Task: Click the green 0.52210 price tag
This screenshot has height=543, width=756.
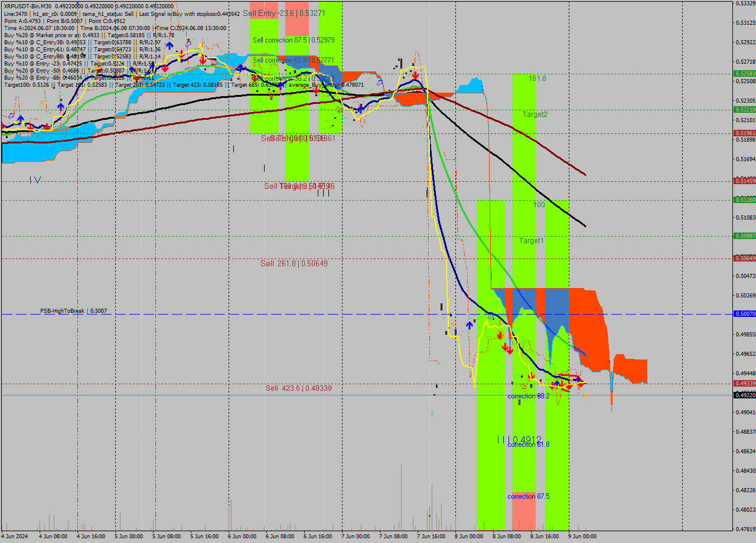Action: pos(744,110)
